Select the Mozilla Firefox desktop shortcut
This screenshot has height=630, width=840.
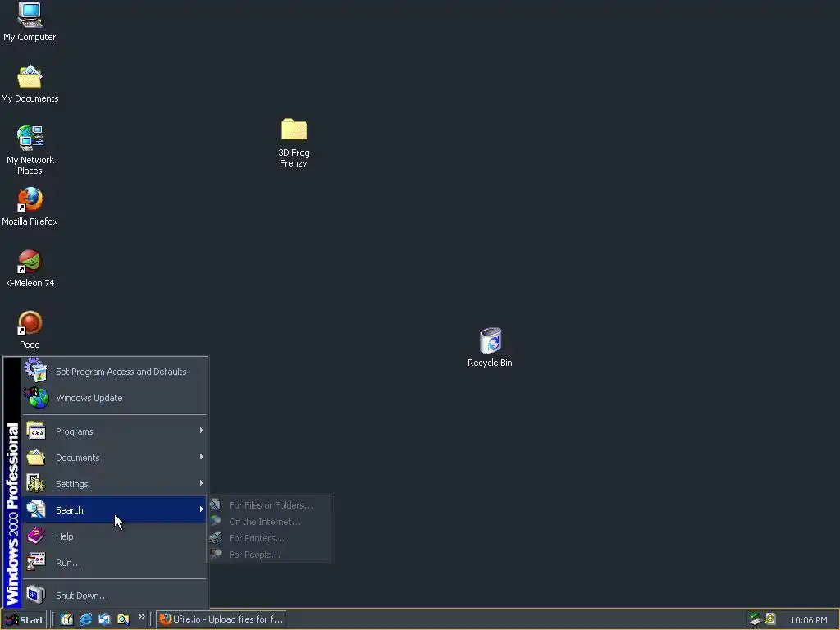click(30, 207)
